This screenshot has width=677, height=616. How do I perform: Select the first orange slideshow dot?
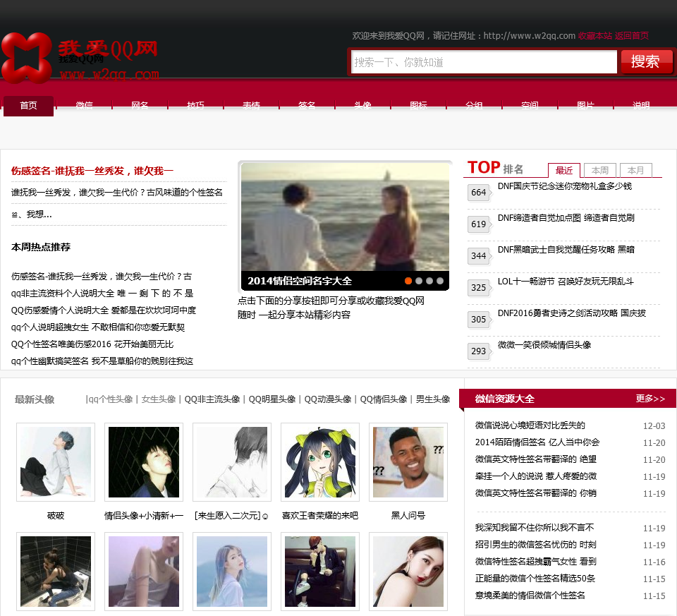click(408, 281)
